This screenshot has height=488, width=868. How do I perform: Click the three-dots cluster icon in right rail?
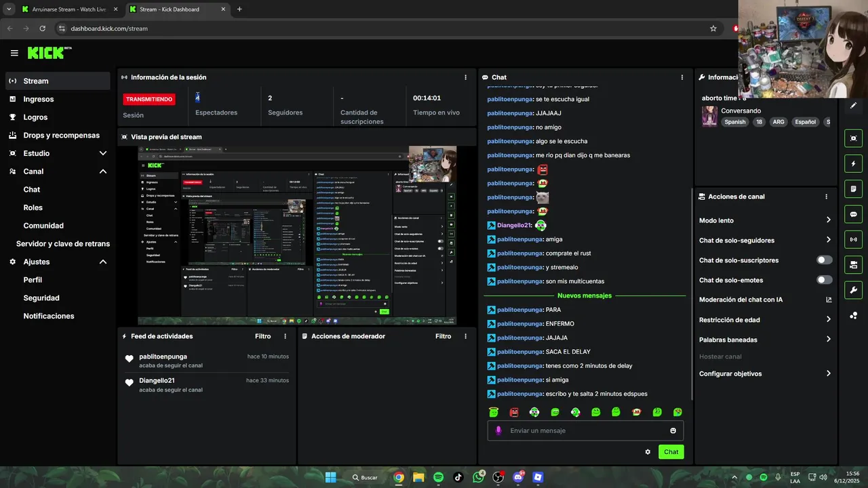click(x=853, y=316)
